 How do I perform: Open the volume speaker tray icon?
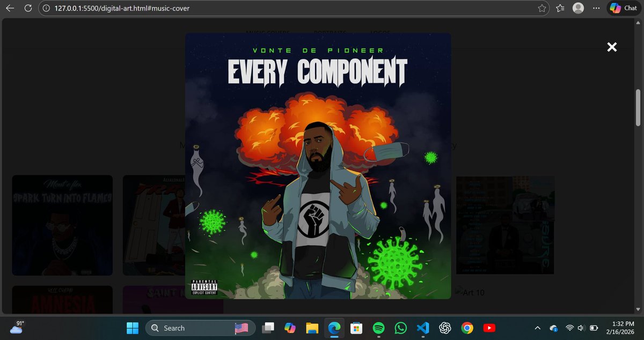[x=581, y=328]
